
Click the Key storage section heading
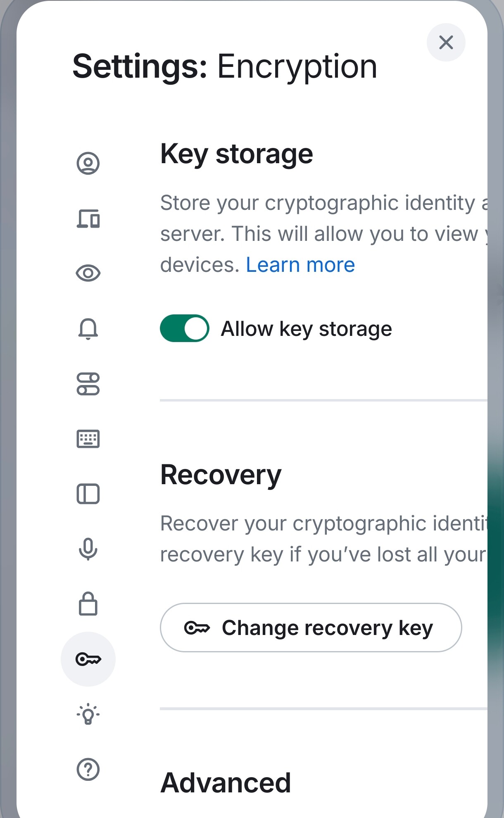[236, 154]
